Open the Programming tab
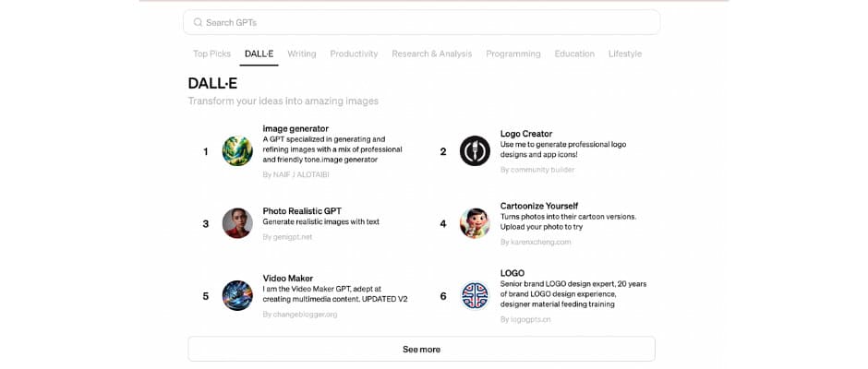The width and height of the screenshot is (868, 369). click(x=513, y=54)
